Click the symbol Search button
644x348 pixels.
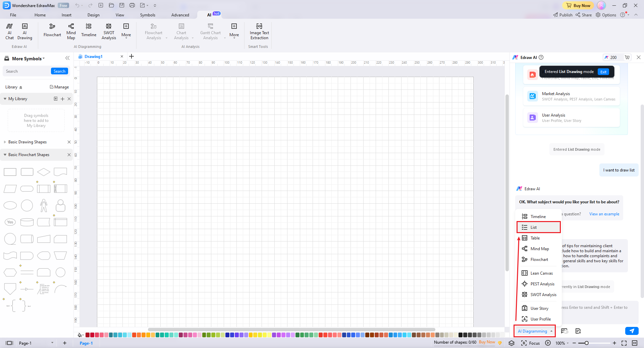coord(59,71)
